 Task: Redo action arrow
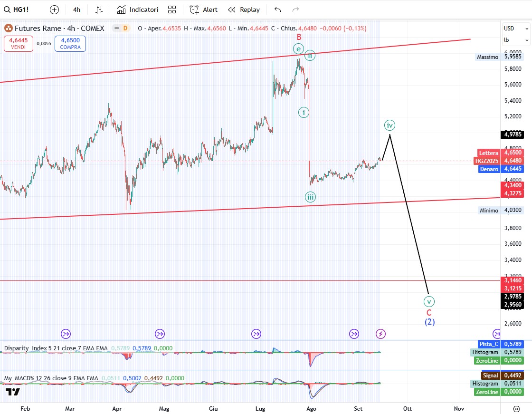(295, 10)
